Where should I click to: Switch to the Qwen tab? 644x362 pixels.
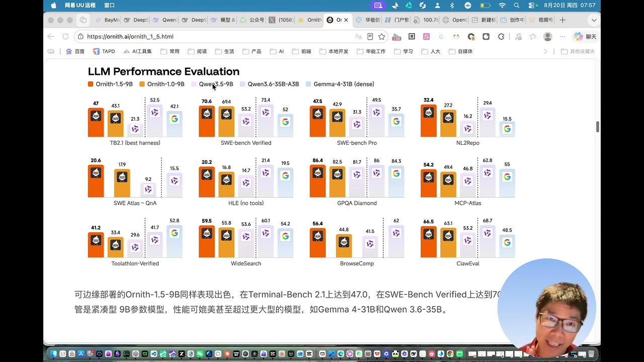[x=166, y=20]
